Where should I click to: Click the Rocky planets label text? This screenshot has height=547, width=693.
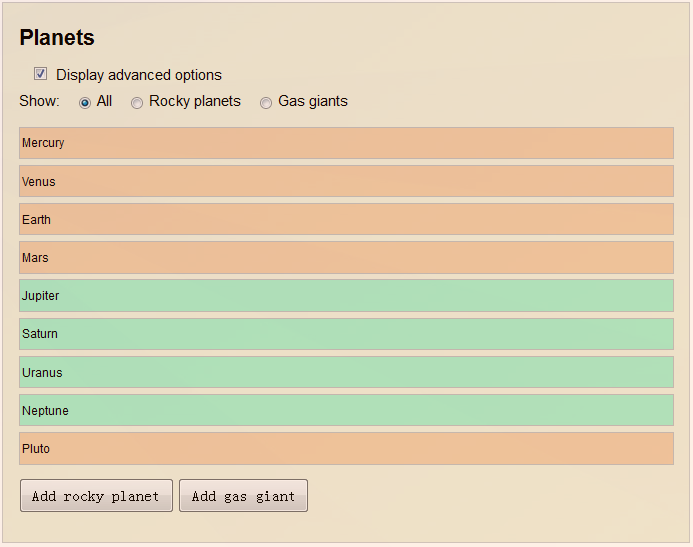195,101
